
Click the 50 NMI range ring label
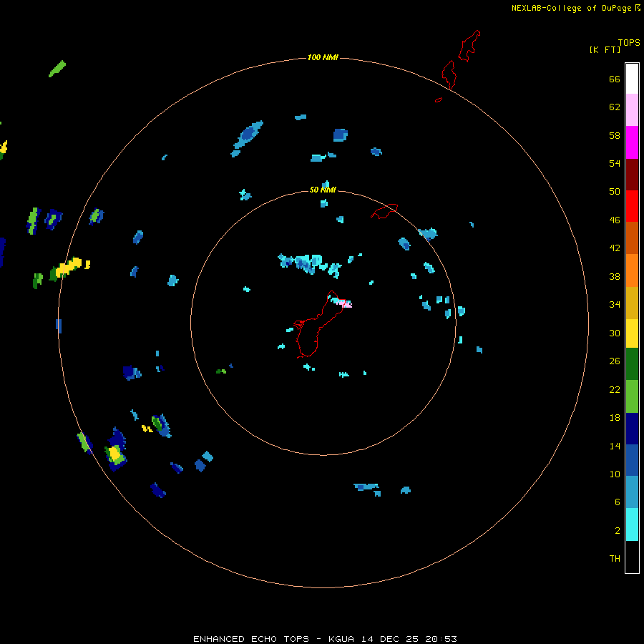point(323,190)
